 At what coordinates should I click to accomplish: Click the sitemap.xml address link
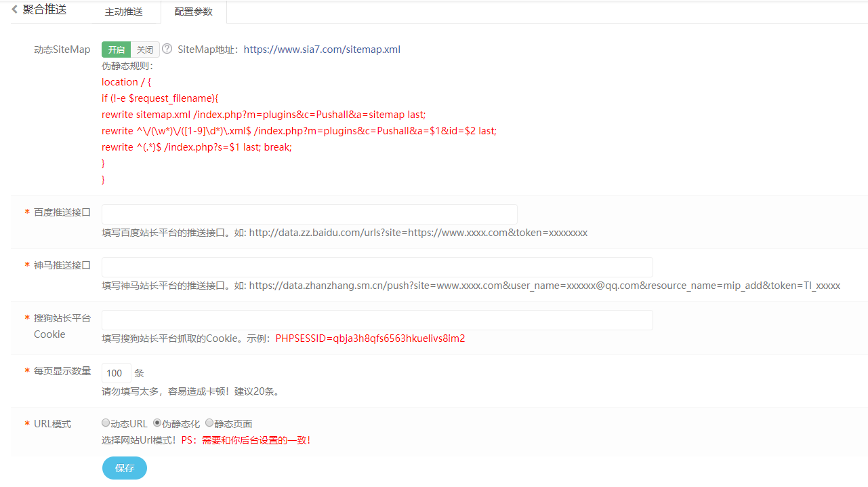(322, 50)
